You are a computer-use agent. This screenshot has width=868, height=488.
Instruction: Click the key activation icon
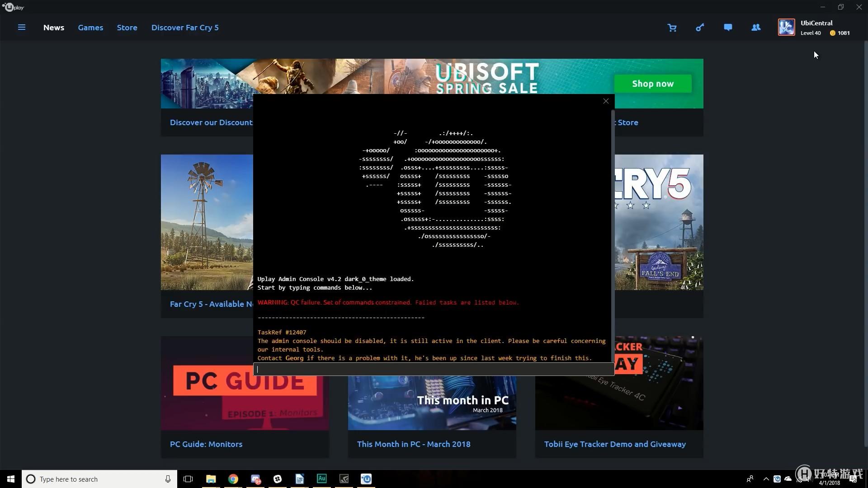pos(700,28)
